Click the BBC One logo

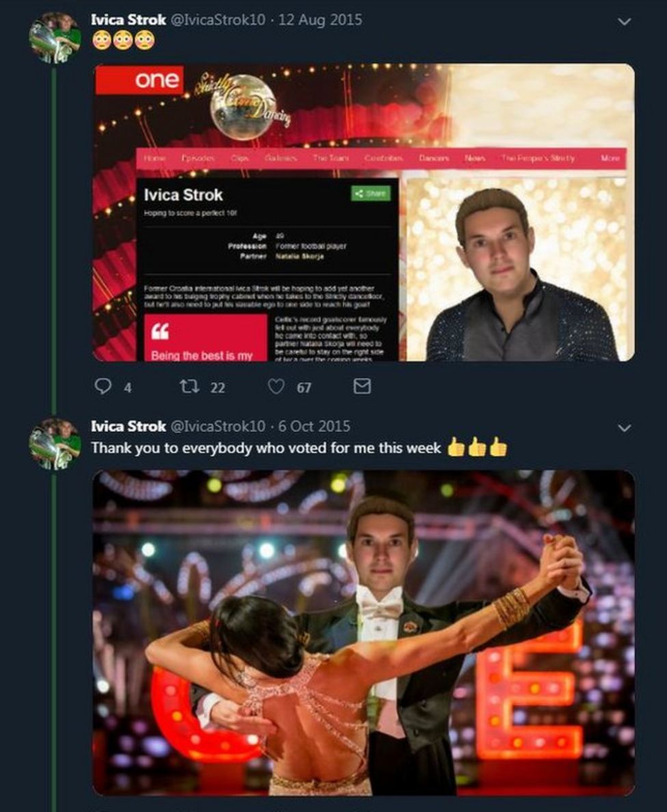tap(139, 80)
